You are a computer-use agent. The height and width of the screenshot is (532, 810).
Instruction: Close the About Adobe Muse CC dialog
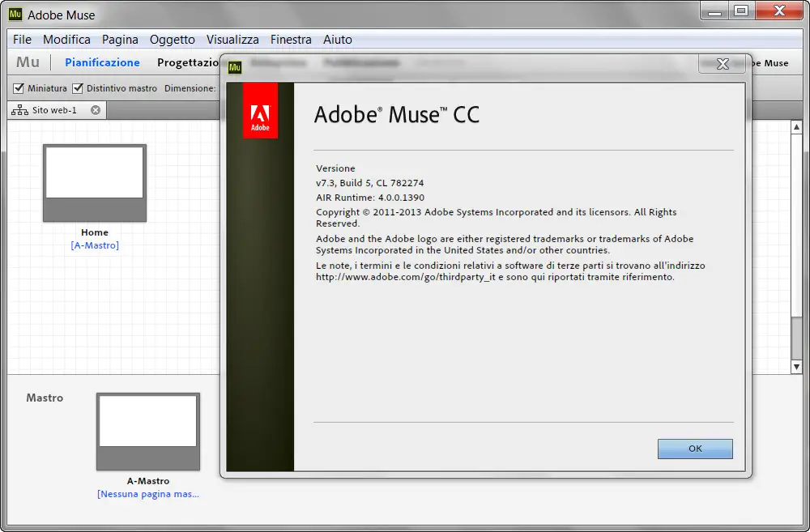(x=723, y=64)
